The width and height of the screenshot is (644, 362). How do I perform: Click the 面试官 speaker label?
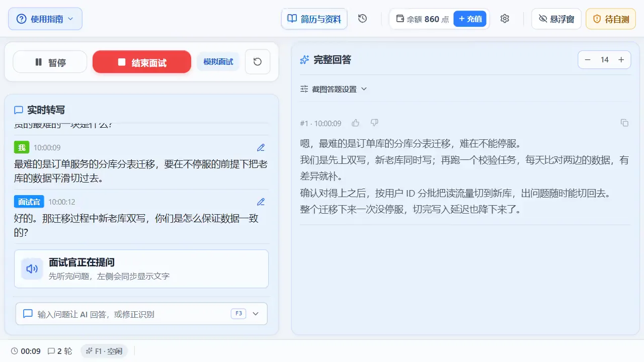pos(29,202)
